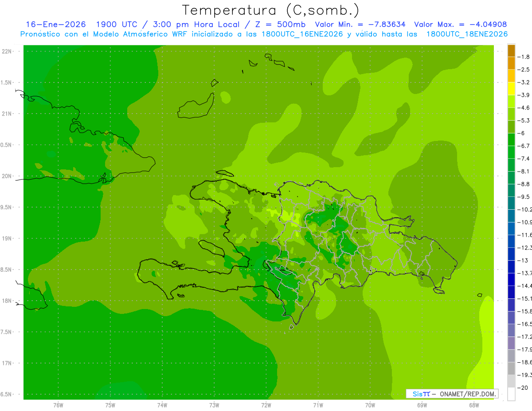Click the '20N' latitude label
The width and height of the screenshot is (532, 411).
coord(7,176)
